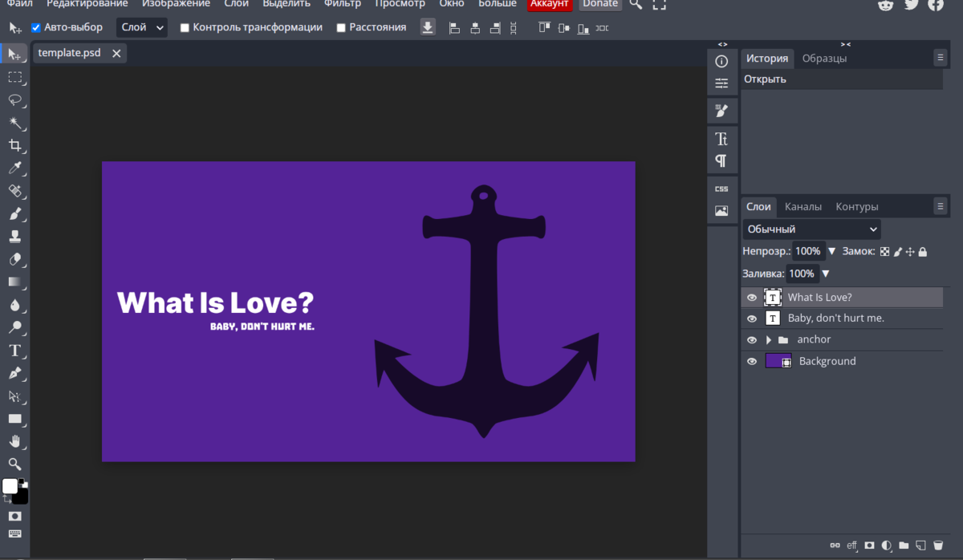This screenshot has width=963, height=560.
Task: Create a new folder group
Action: (904, 546)
